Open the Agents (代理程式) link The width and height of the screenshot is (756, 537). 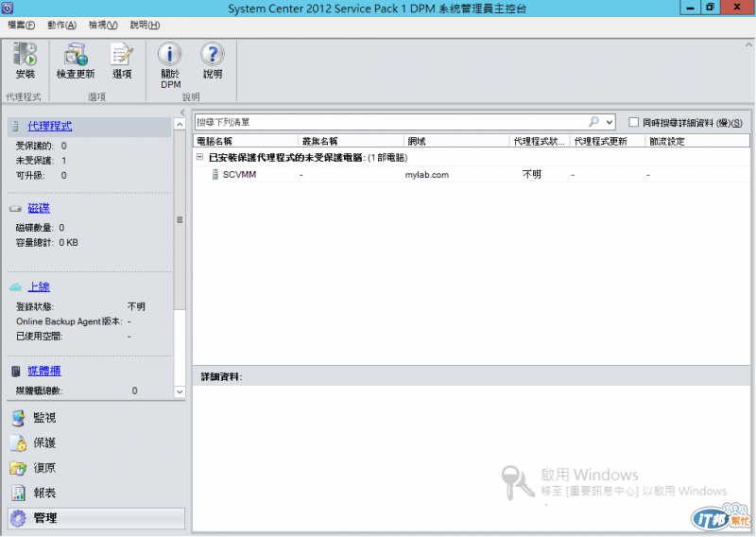pos(50,127)
